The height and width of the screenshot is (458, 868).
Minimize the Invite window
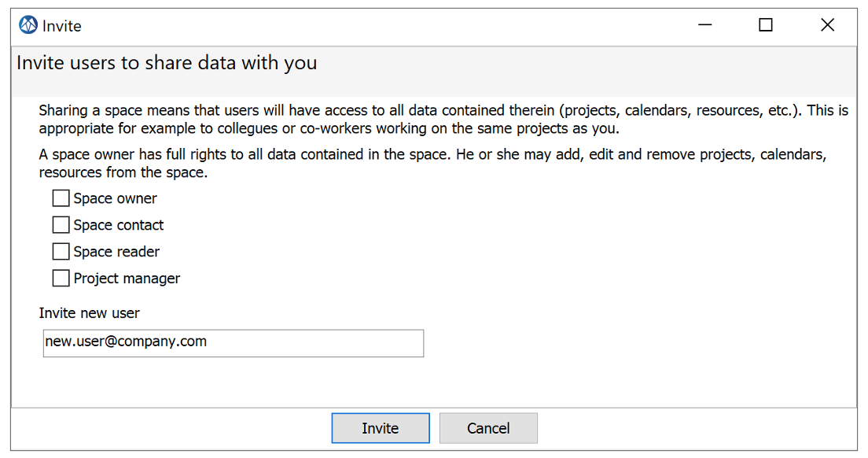pyautogui.click(x=704, y=25)
